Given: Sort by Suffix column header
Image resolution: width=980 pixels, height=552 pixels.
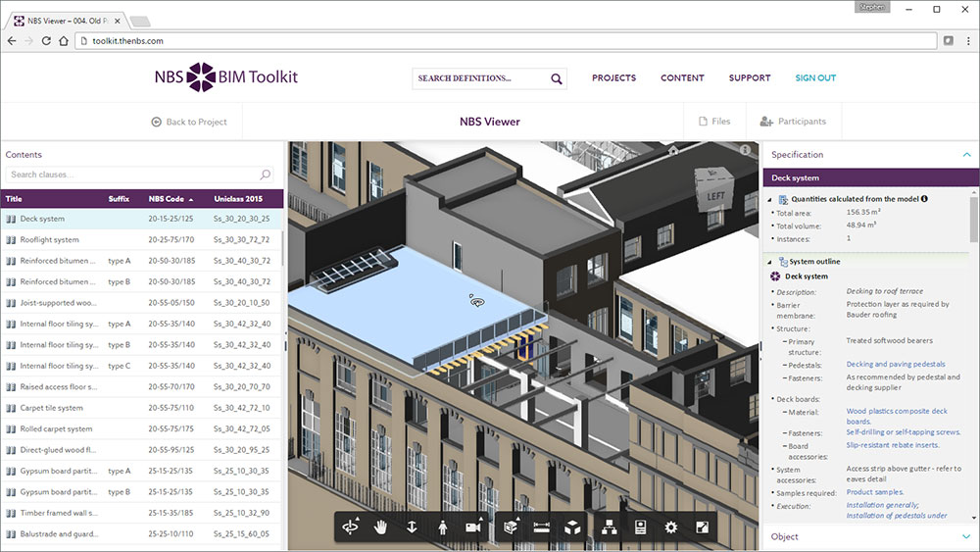Looking at the screenshot, I should point(119,199).
